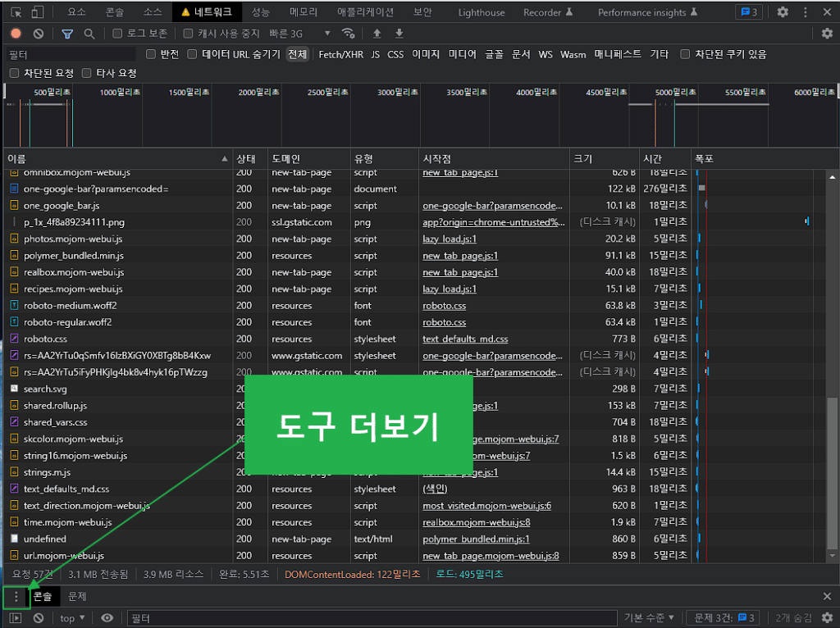Sort by the 이름 column header
Screen dimensions: 840x628
click(x=118, y=159)
